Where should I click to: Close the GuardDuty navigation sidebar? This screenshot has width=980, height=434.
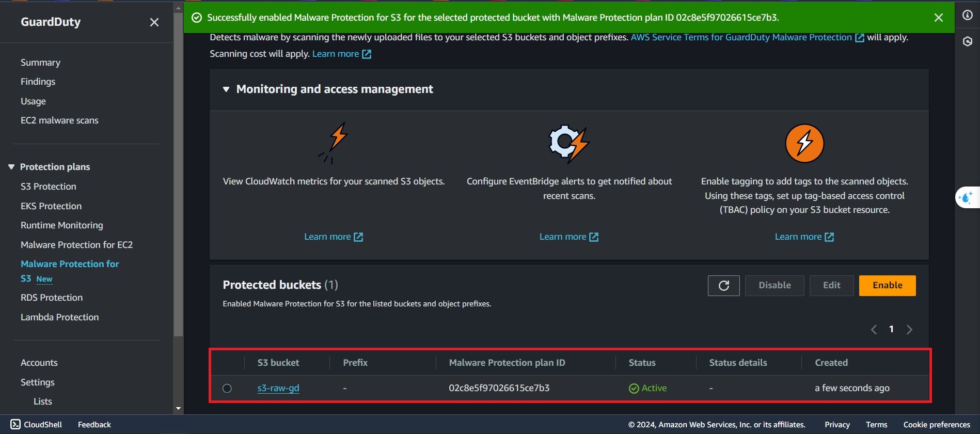[154, 22]
